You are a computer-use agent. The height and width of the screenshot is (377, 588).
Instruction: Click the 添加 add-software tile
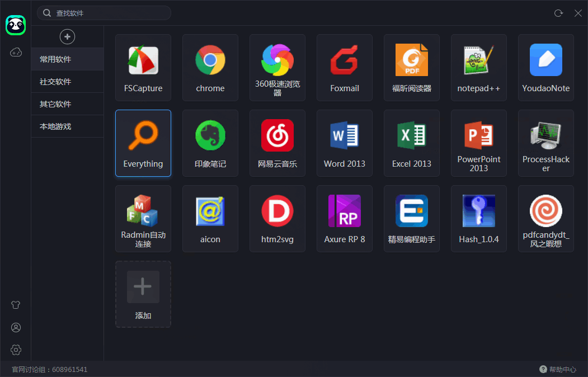tap(143, 294)
